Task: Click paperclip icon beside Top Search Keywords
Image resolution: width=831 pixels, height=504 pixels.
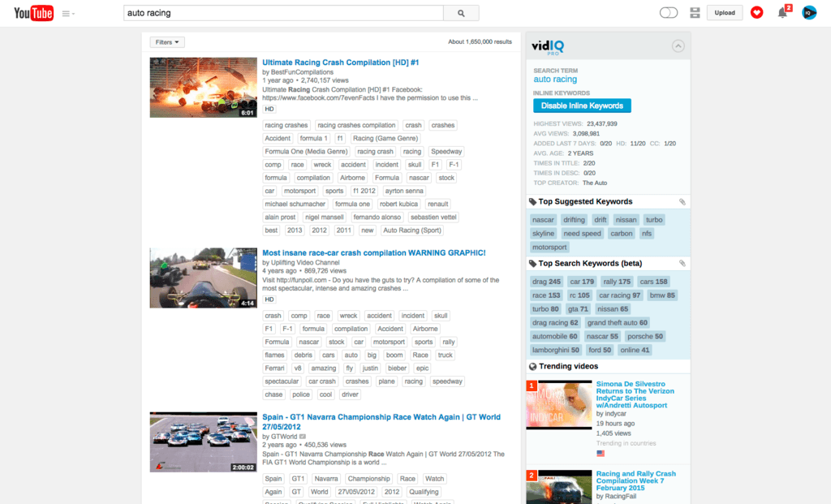Action: pos(682,264)
